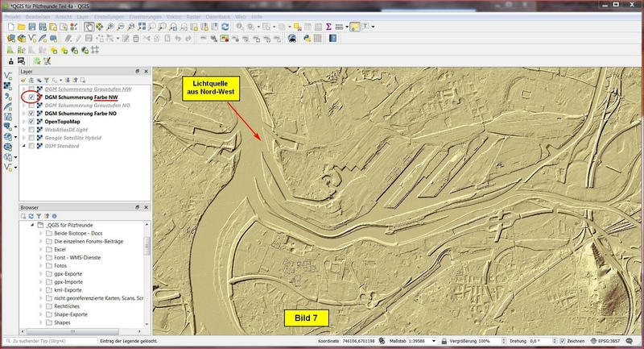Select the Pan Map hand tool

pyautogui.click(x=89, y=27)
